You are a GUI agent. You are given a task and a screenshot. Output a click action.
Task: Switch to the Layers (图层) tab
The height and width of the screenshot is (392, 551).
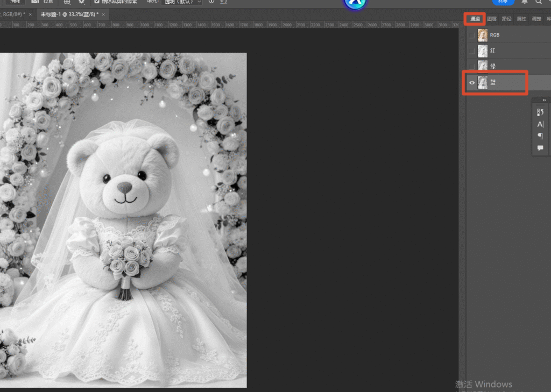click(492, 19)
